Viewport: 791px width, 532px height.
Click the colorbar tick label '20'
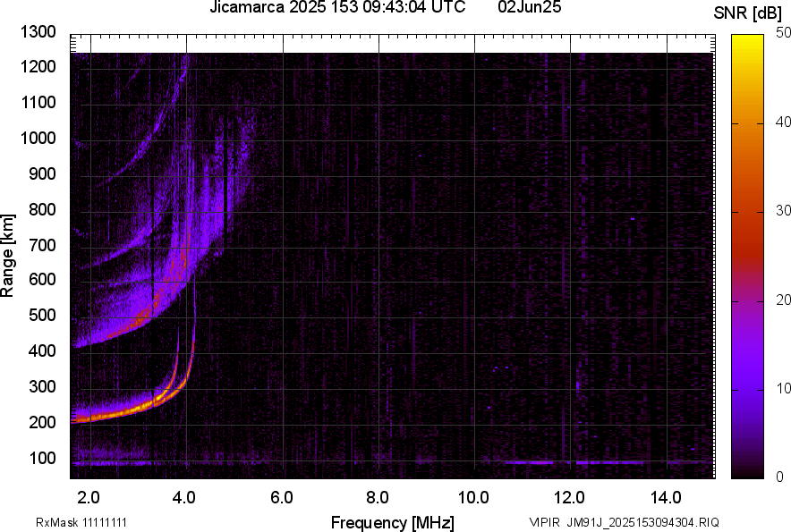coord(783,300)
